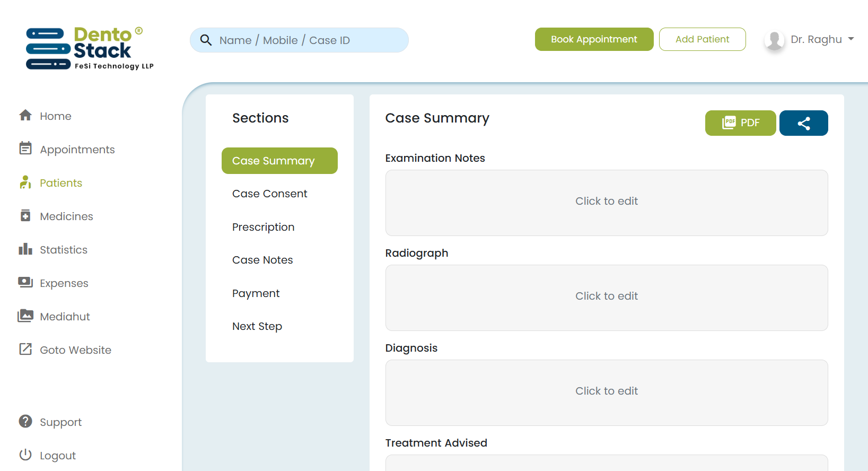The height and width of the screenshot is (471, 868).
Task: View Statistics via the bar chart icon
Action: pos(25,249)
